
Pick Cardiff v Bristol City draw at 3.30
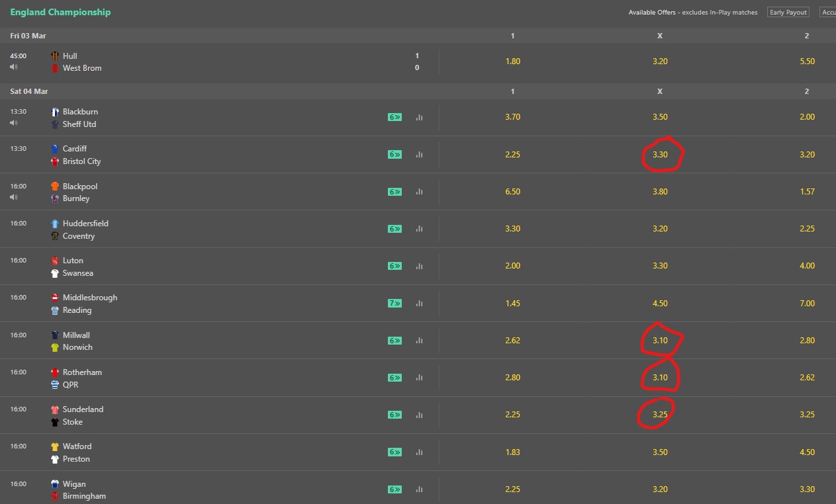660,154
